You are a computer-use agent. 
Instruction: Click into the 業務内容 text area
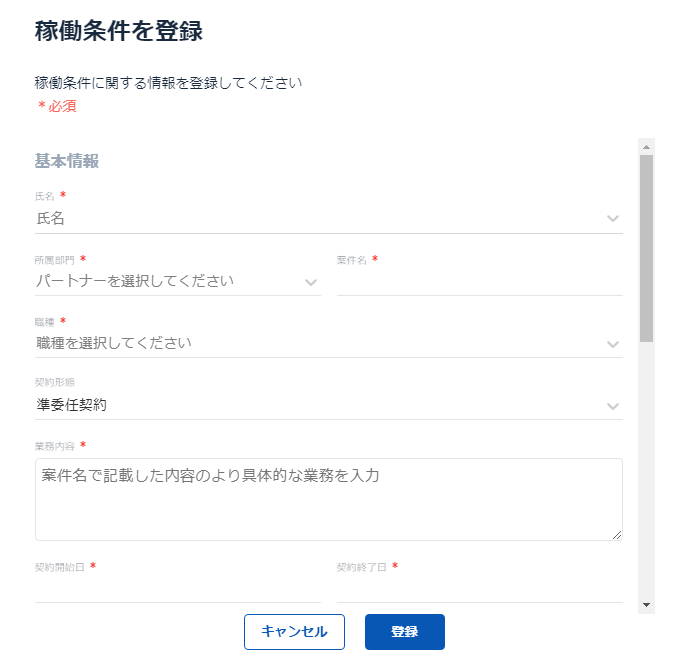click(x=328, y=499)
